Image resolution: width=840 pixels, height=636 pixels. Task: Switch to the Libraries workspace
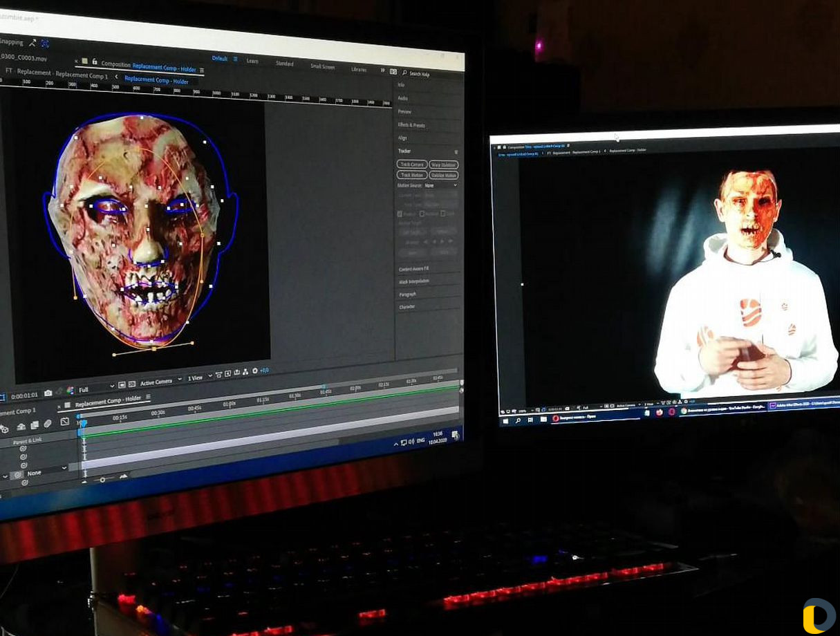click(359, 69)
